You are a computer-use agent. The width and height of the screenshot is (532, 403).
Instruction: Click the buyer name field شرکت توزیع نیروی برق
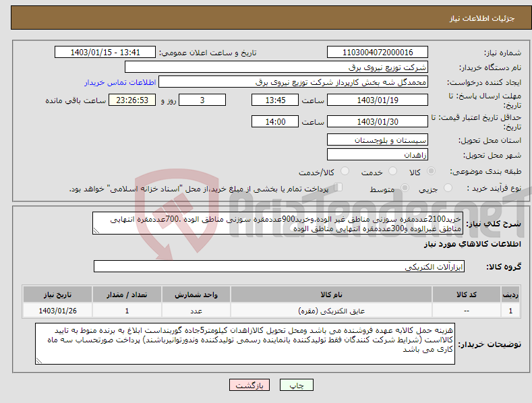(x=276, y=67)
